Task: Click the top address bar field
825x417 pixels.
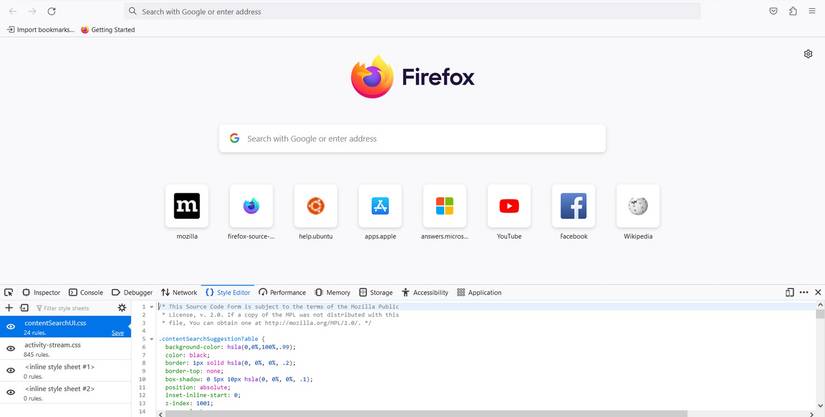Action: click(412, 11)
